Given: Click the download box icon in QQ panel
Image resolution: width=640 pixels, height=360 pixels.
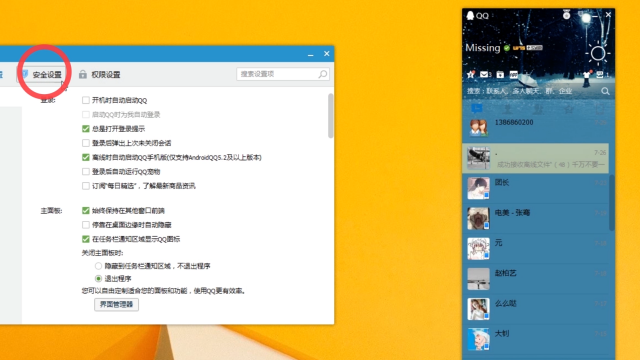Looking at the screenshot, I should [500, 74].
